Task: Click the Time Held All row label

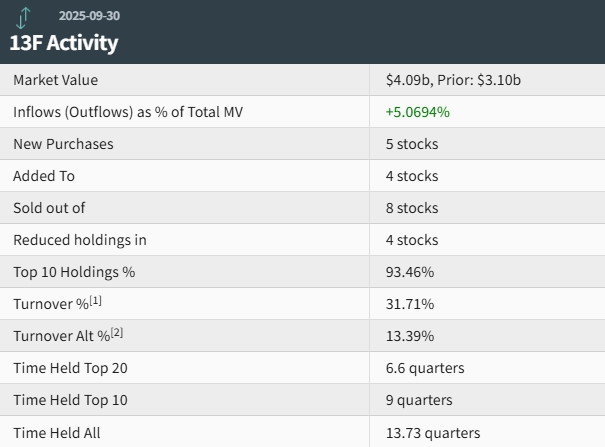Action: coord(57,433)
